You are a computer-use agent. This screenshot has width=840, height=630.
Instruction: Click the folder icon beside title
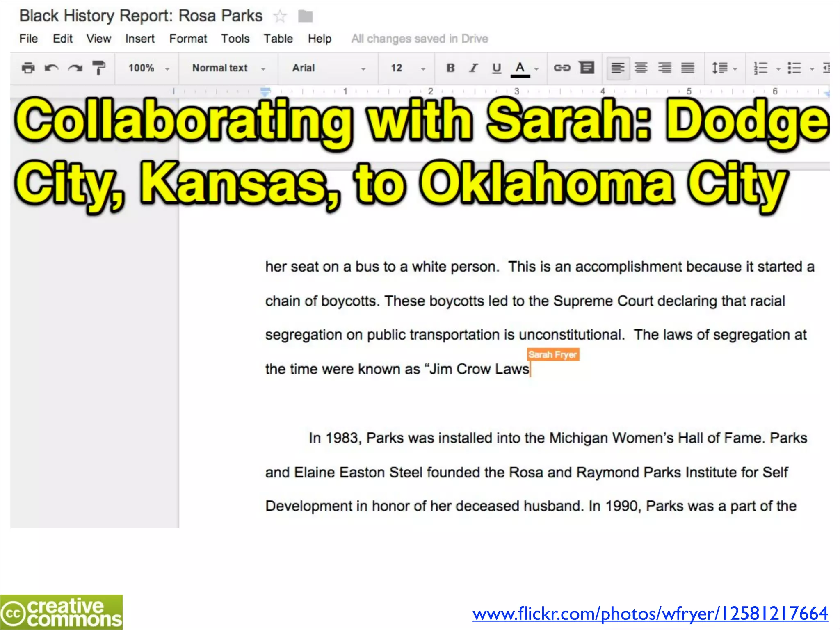coord(305,16)
